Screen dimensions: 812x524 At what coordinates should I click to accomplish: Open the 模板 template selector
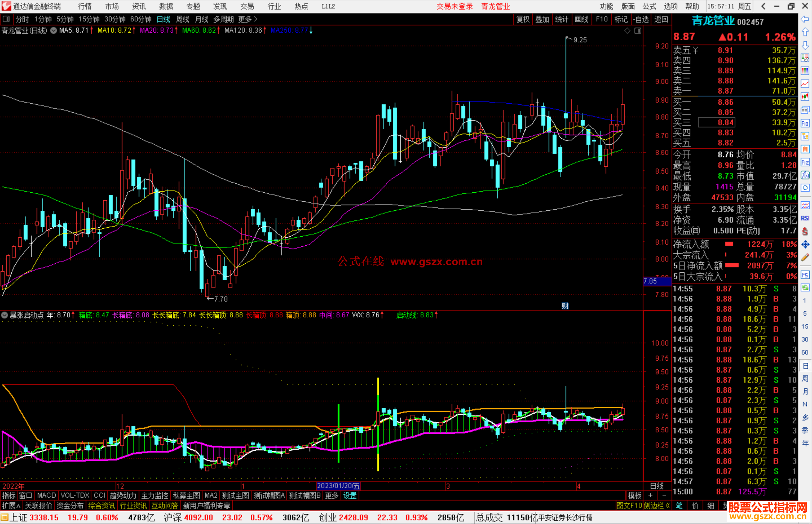[x=635, y=495]
